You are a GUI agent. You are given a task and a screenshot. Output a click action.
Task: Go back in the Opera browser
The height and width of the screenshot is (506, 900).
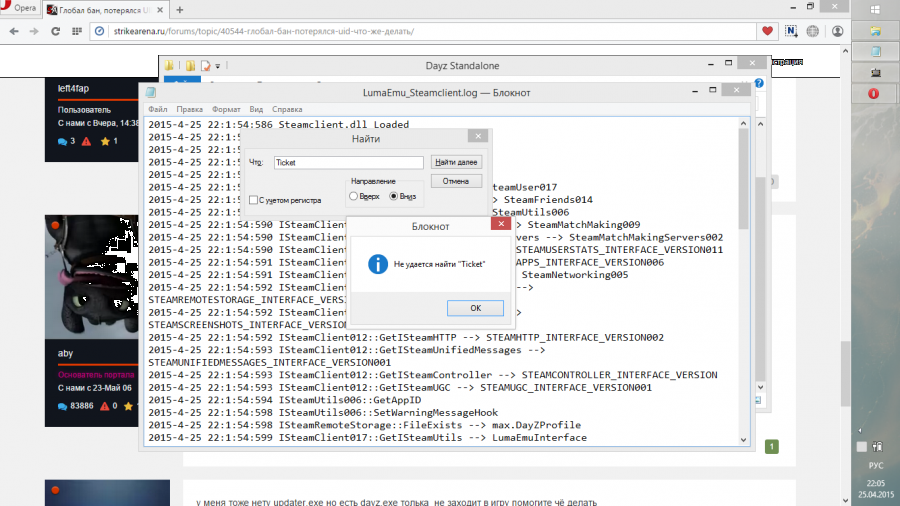coord(14,32)
